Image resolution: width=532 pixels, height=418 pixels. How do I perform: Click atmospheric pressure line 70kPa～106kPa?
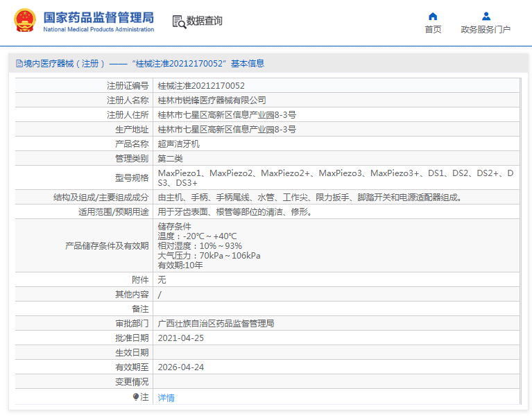coord(209,256)
